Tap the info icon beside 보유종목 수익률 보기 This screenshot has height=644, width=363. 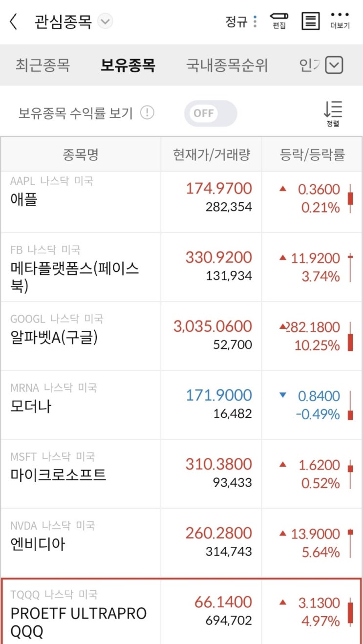[147, 113]
